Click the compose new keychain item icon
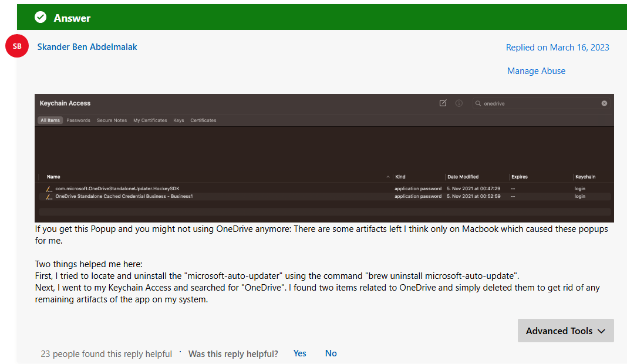The image size is (627, 364). coord(443,103)
